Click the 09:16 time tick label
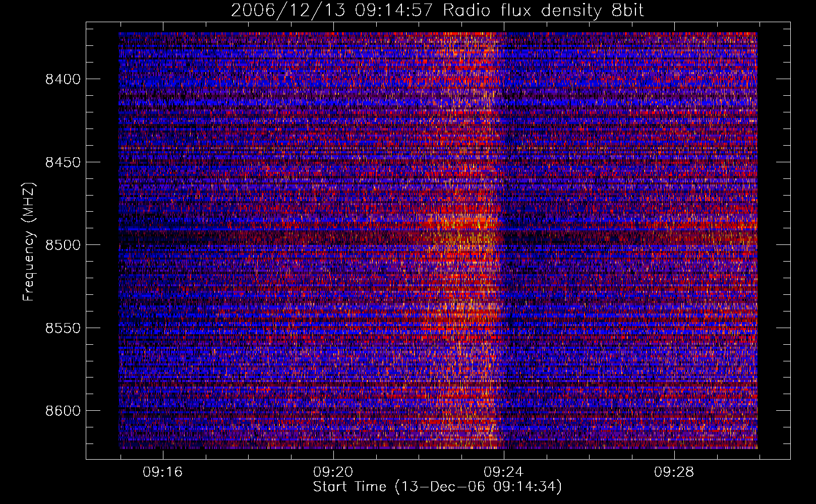 pyautogui.click(x=163, y=472)
